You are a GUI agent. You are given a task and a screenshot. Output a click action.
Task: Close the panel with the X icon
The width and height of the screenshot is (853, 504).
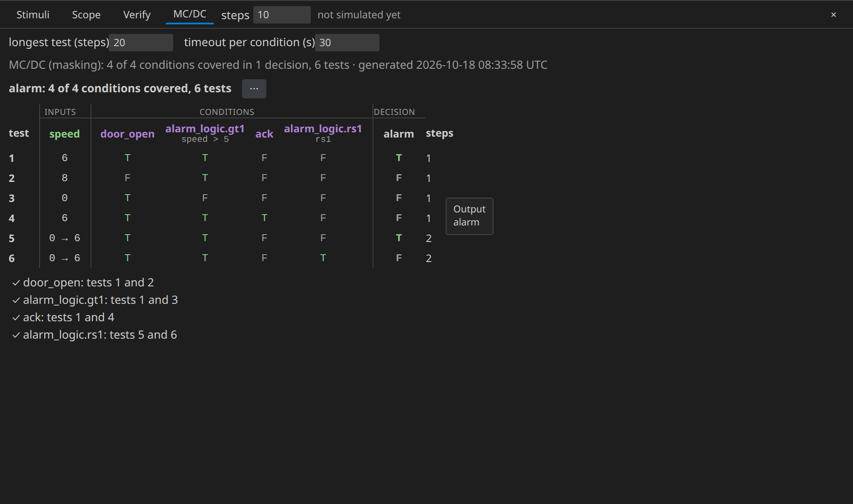click(x=833, y=15)
